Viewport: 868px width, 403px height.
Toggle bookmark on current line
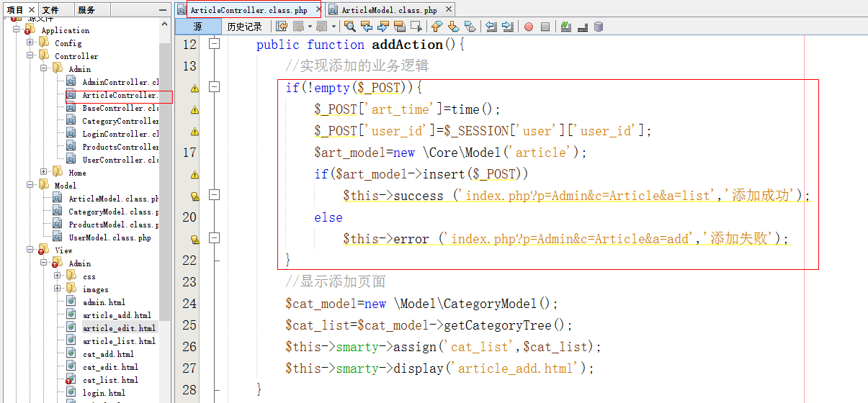tap(470, 27)
